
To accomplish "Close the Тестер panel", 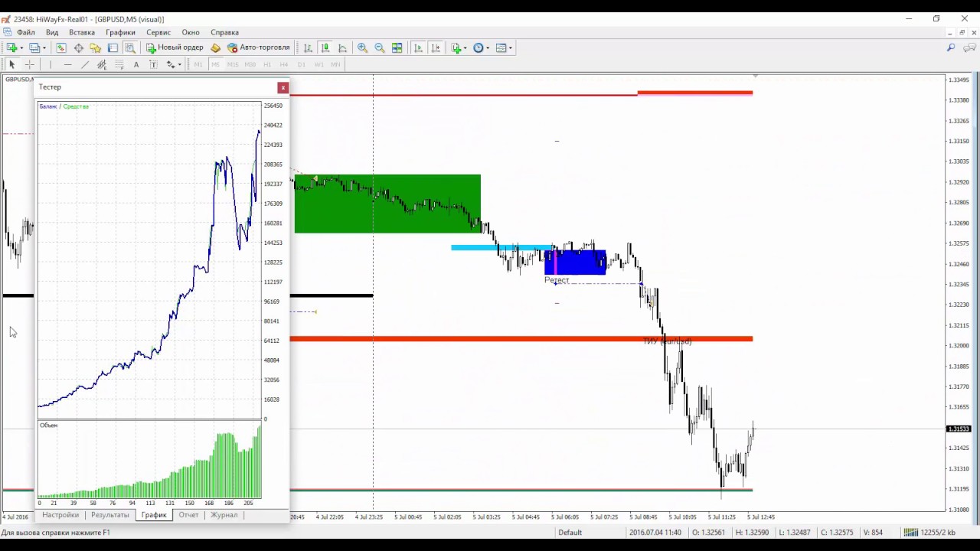I will [x=283, y=87].
